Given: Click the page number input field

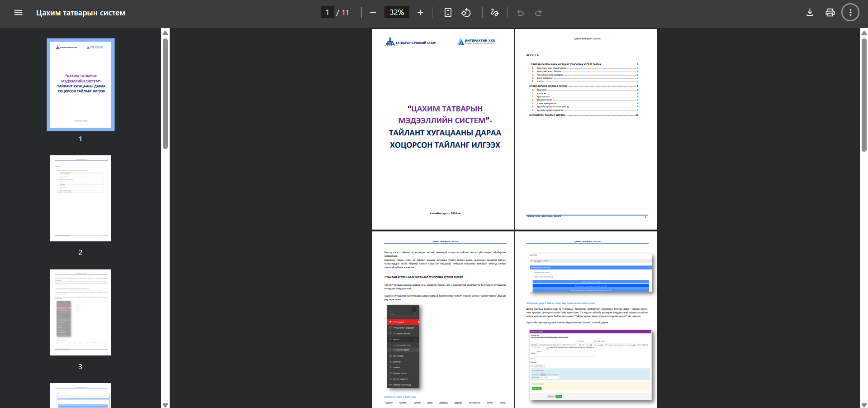Looking at the screenshot, I should tap(327, 13).
